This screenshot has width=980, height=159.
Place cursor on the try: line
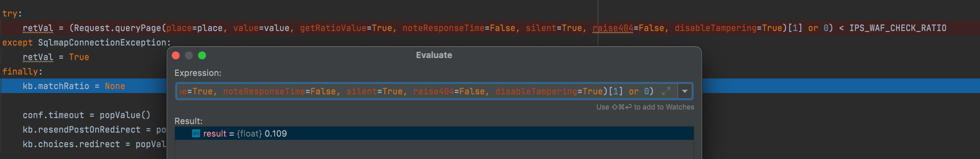12,14
